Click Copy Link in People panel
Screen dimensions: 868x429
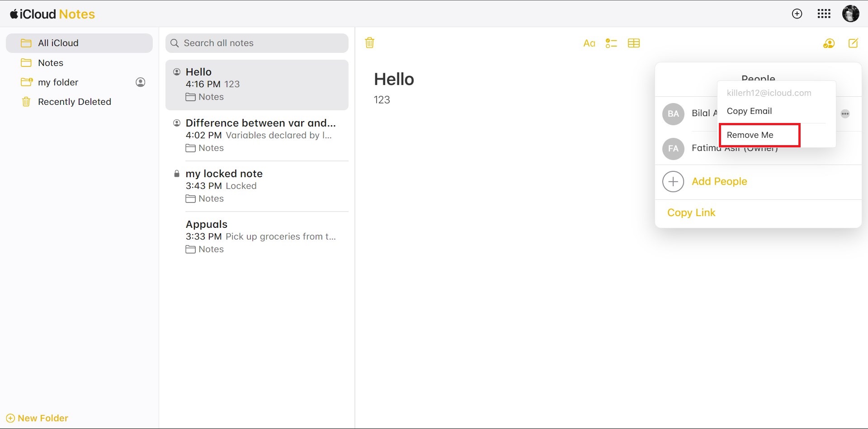coord(691,212)
